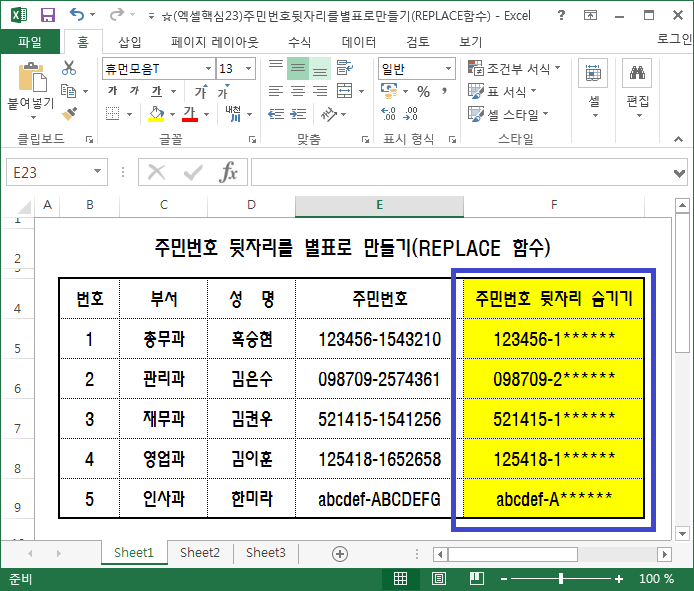
Task: Select column E header
Action: coord(379,205)
